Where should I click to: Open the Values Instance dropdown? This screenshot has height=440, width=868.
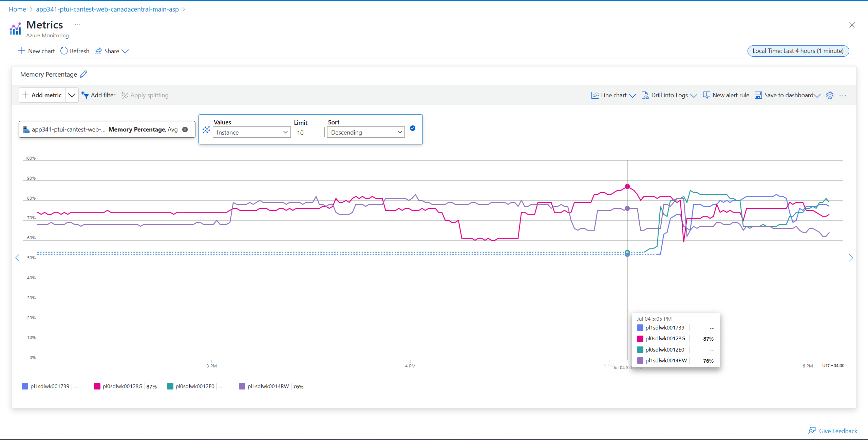tap(251, 132)
